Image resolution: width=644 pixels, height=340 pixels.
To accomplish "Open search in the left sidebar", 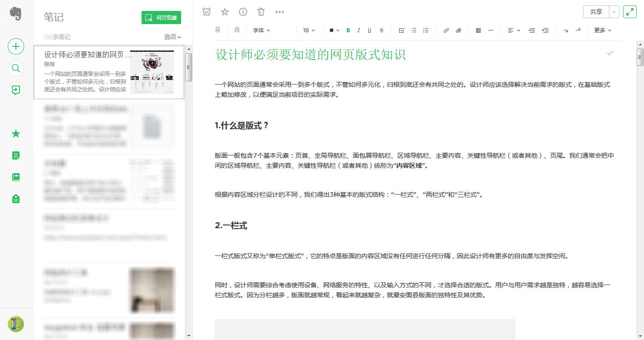I will tap(16, 68).
